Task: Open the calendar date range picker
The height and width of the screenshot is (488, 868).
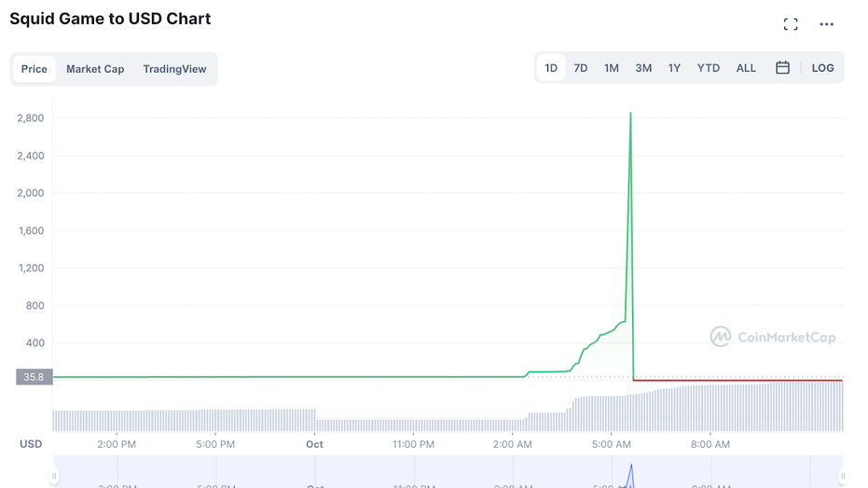Action: (x=783, y=68)
